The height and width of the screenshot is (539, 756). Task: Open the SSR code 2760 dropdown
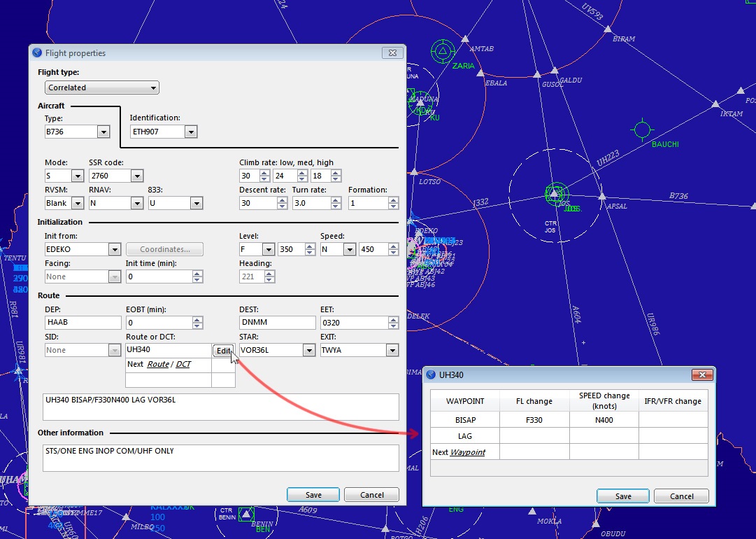coord(137,176)
